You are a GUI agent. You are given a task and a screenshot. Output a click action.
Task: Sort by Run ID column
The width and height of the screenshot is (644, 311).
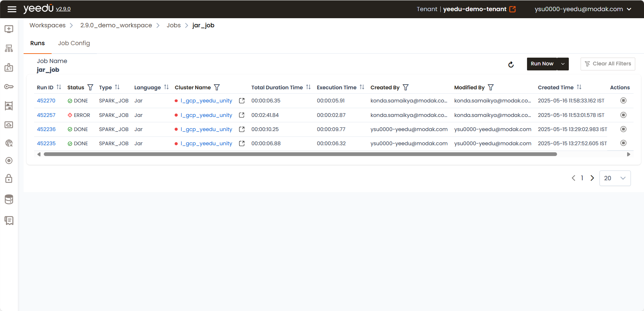click(x=59, y=87)
